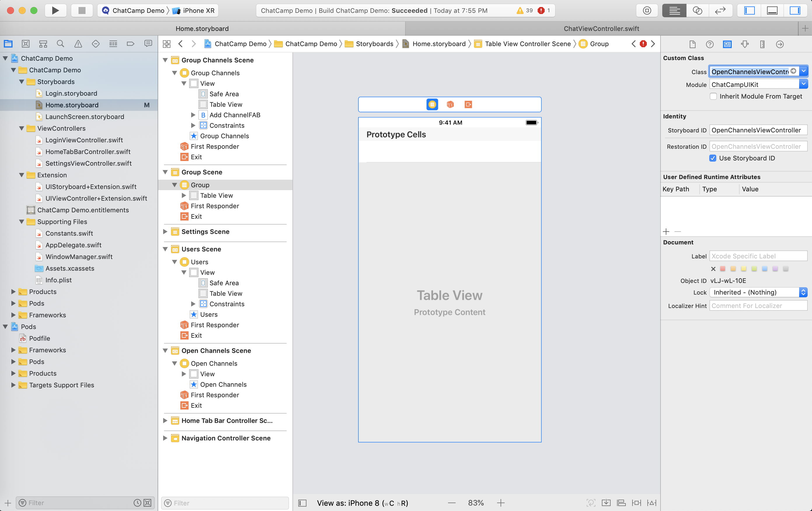Open the Lock popup menu

click(x=758, y=292)
